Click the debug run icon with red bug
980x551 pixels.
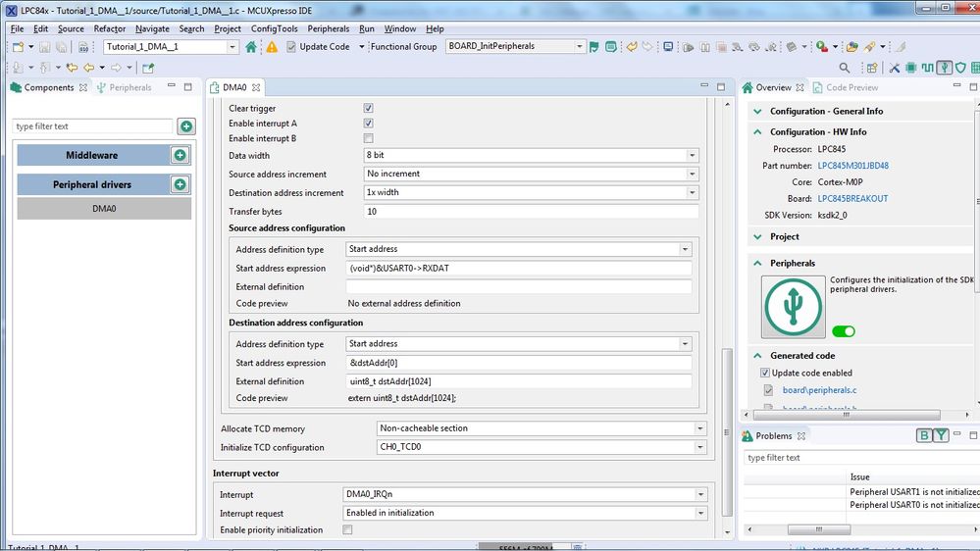[x=822, y=47]
